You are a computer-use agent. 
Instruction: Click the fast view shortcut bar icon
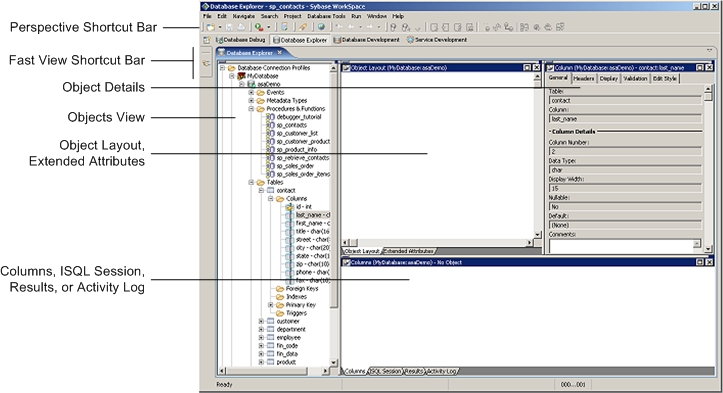(x=206, y=63)
